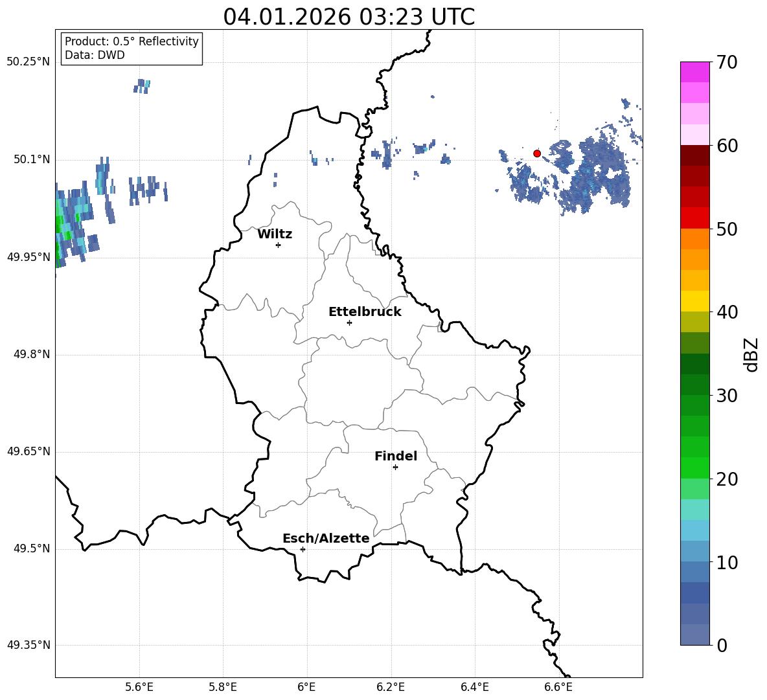This screenshot has width=767, height=700.
Task: Click the "Data: DWD" label
Action: [95, 55]
